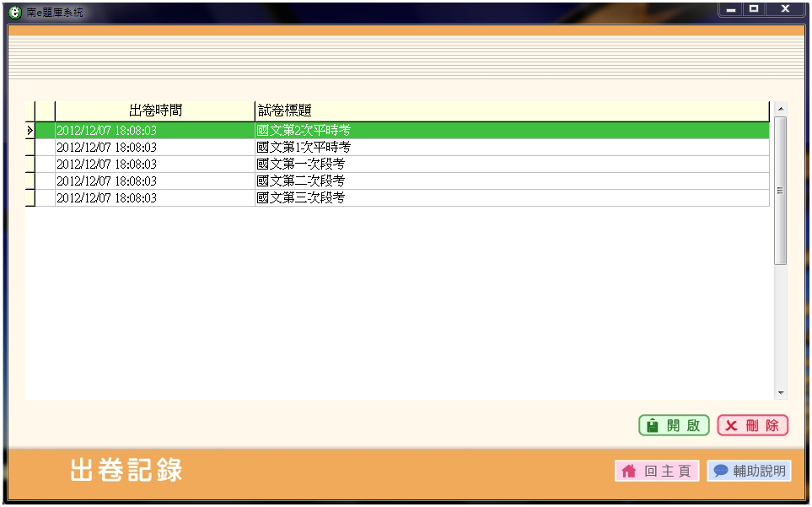Select the 國文第一次段考 row
Image resolution: width=812 pixels, height=507 pixels.
coord(301,165)
